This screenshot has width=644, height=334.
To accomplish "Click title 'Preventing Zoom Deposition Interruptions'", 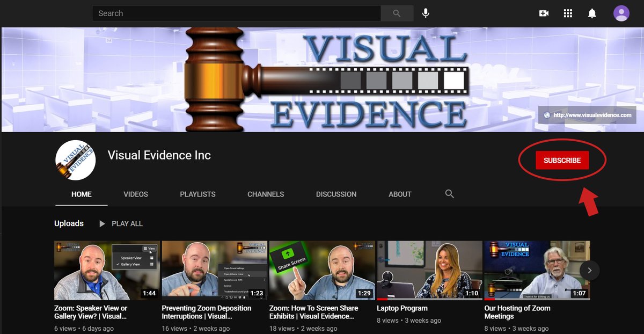I will point(207,312).
